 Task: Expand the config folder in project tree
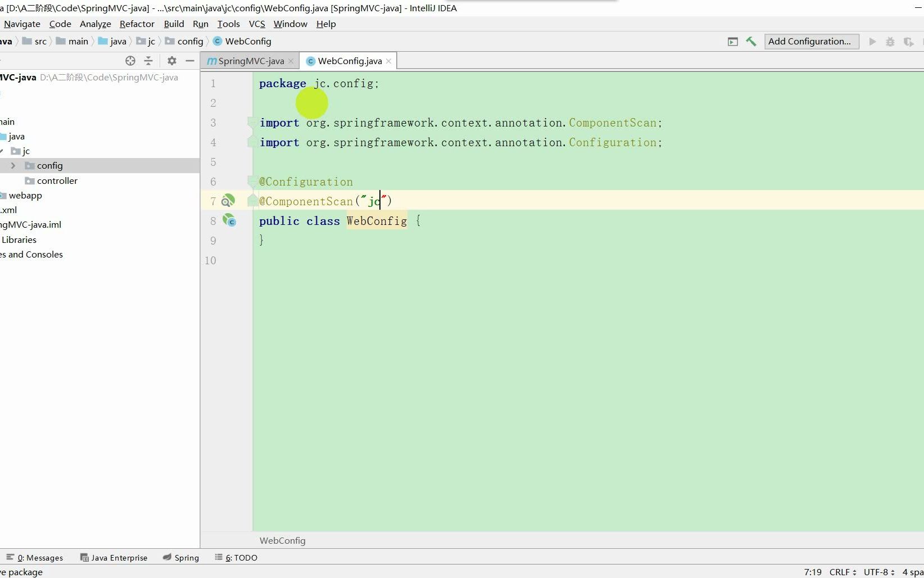12,165
